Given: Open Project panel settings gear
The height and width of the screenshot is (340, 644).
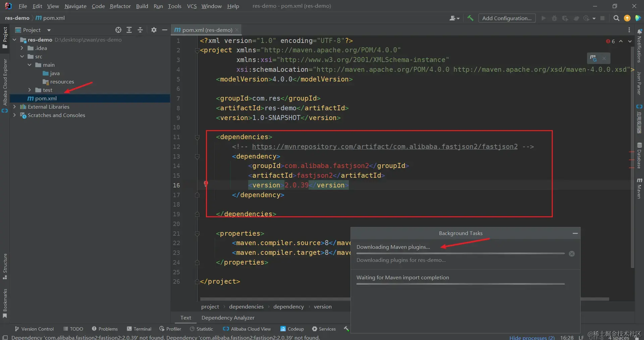Looking at the screenshot, I should pyautogui.click(x=154, y=30).
